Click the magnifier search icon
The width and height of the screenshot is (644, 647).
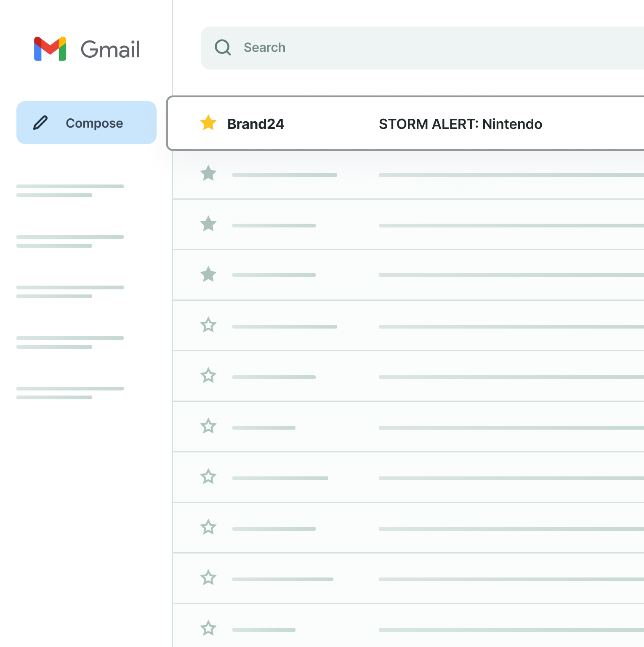(x=223, y=48)
